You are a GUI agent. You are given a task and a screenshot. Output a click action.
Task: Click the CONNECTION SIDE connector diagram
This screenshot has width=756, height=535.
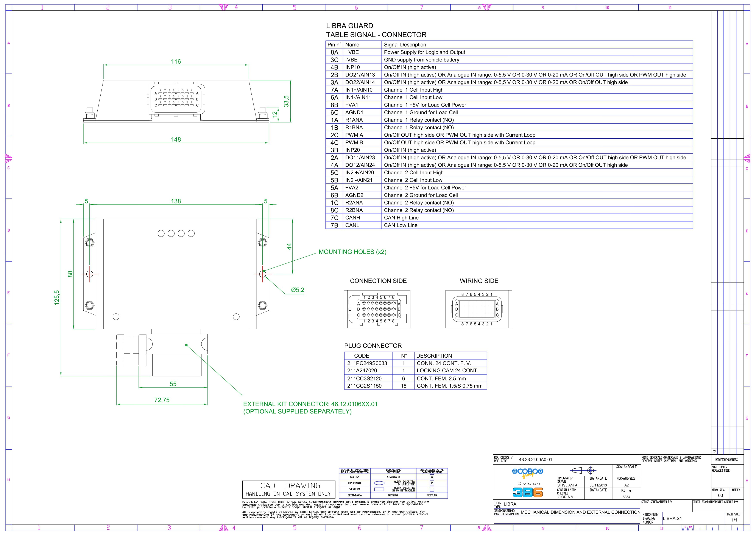(377, 309)
